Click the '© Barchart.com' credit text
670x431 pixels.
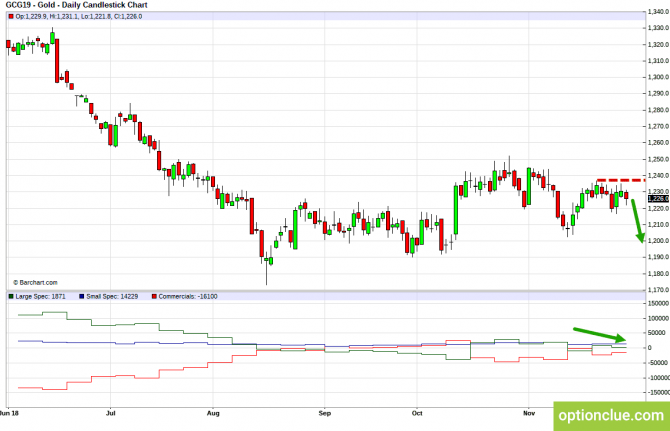tap(35, 282)
